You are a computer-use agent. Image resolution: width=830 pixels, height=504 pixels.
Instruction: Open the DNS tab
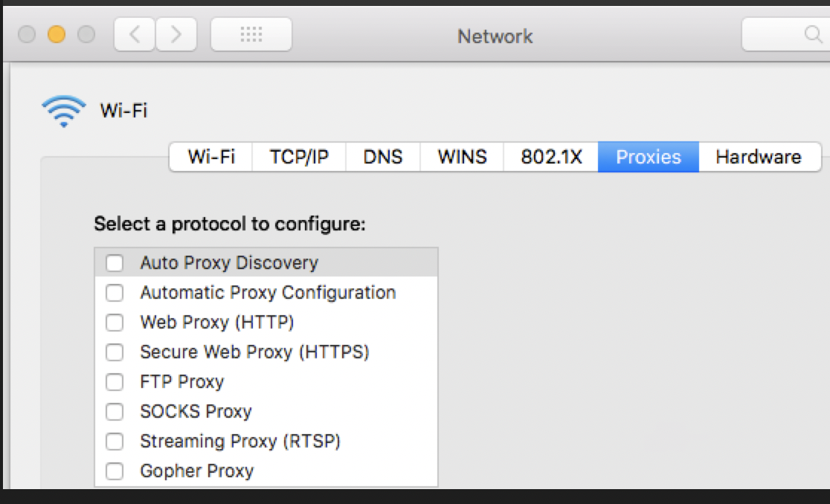(x=383, y=157)
